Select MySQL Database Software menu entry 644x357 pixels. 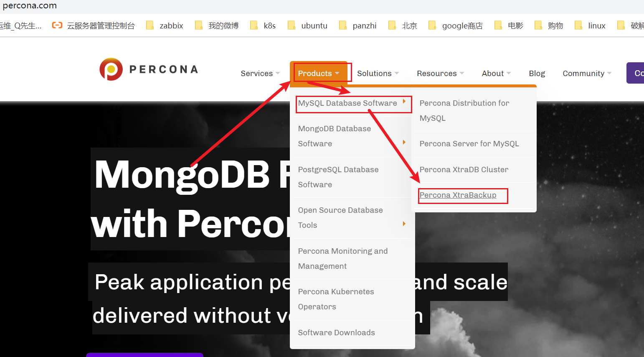pyautogui.click(x=347, y=103)
